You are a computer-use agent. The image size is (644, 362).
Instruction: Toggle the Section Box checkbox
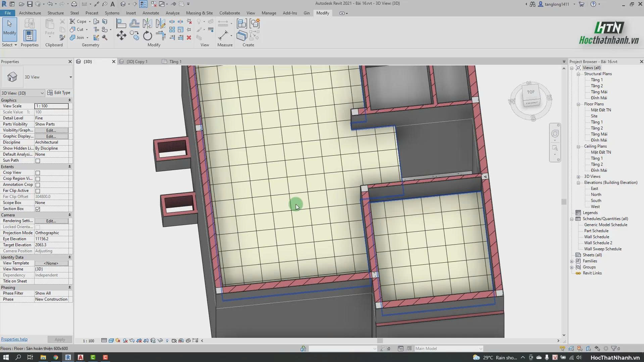pyautogui.click(x=38, y=209)
